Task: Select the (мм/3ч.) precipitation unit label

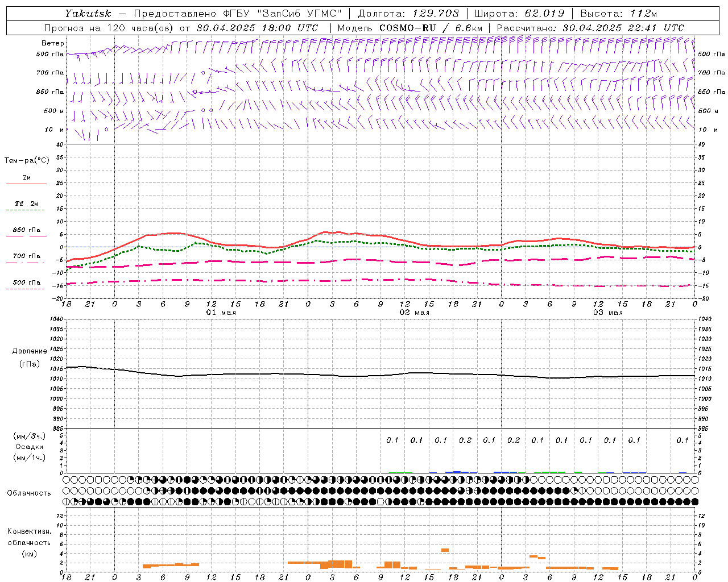Action: (29, 436)
